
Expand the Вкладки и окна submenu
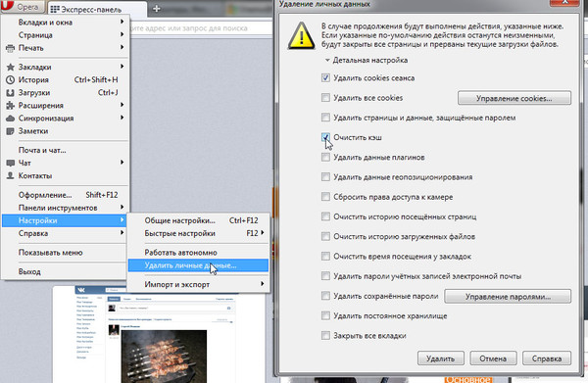point(66,23)
